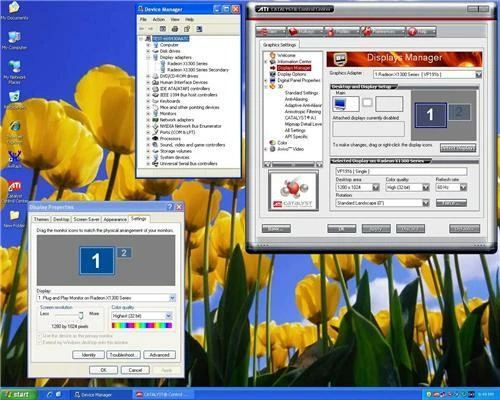Screen dimensions: 500x400
Task: Switch to the Screen Saver tab
Action: (87, 219)
